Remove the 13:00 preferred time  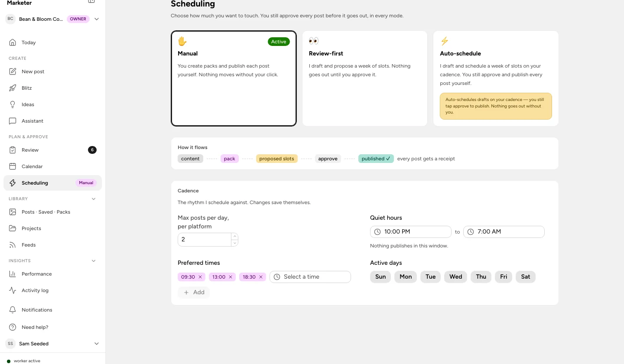(231, 277)
